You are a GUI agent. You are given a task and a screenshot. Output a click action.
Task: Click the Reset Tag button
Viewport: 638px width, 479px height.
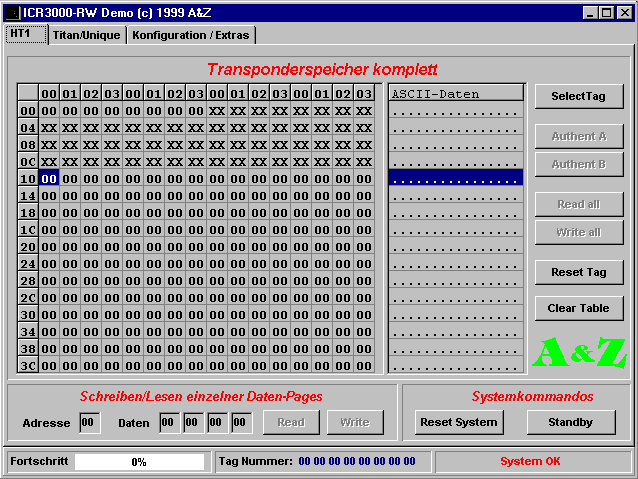[579, 272]
